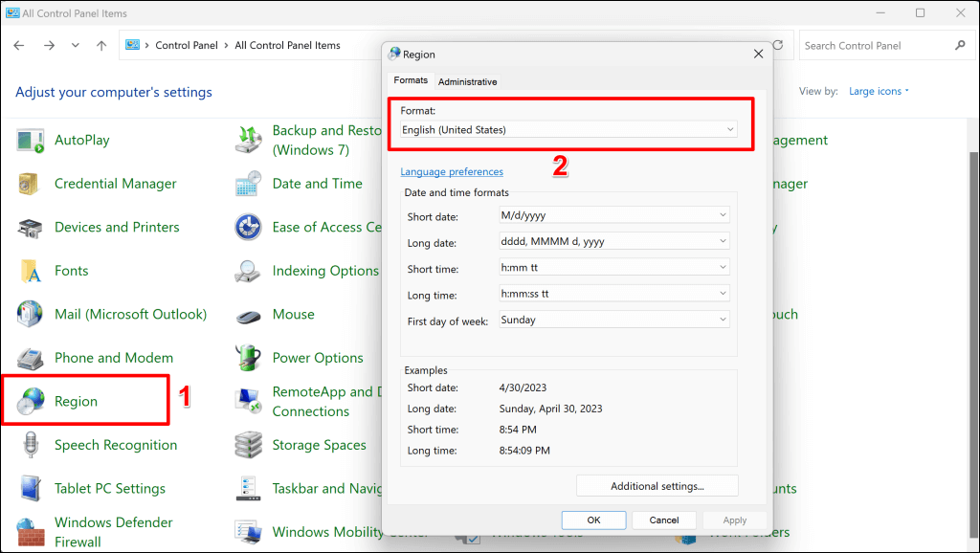Screen dimensions: 980x553
Task: Click the search magnifier icon
Action: tap(960, 45)
